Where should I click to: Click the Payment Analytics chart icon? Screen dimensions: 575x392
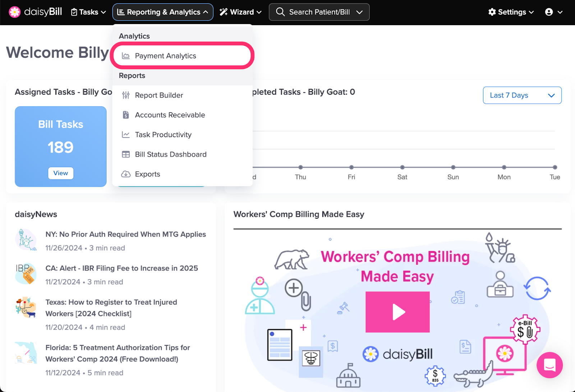[126, 56]
